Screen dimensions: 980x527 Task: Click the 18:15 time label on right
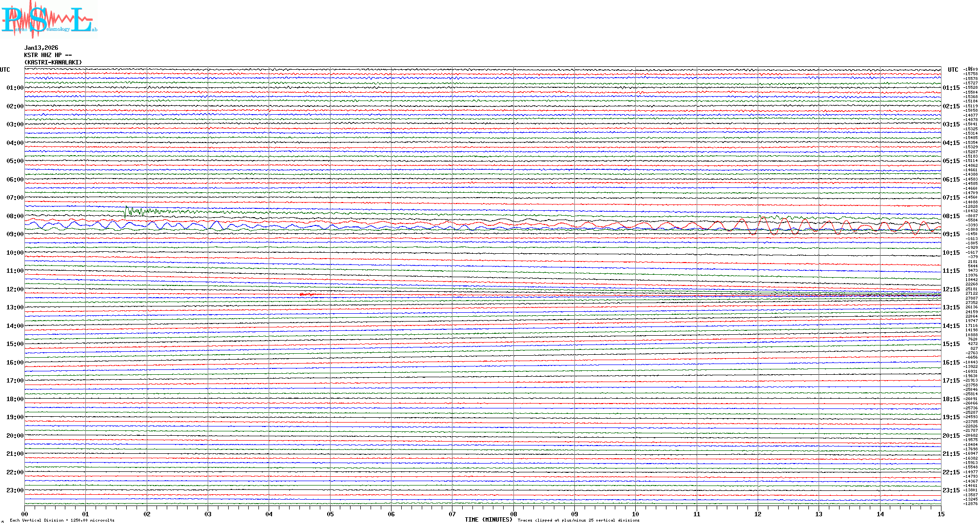951,399
